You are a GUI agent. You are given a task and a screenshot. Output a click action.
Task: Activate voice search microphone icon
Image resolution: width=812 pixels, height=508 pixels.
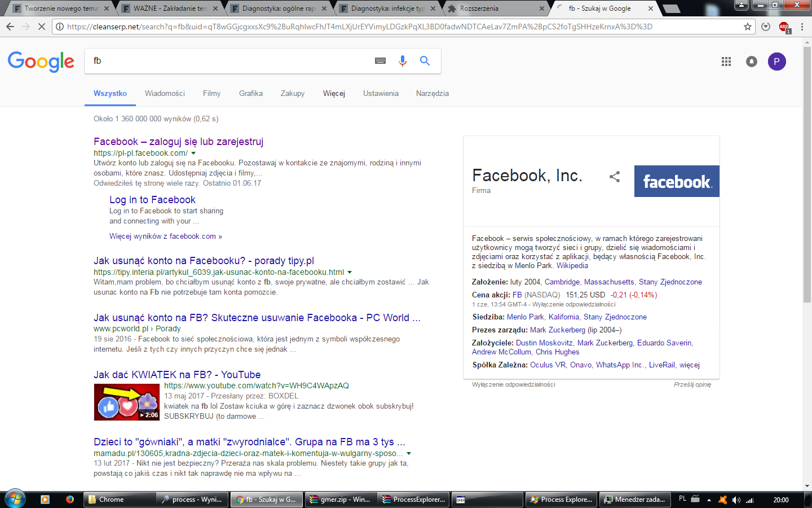pyautogui.click(x=403, y=61)
